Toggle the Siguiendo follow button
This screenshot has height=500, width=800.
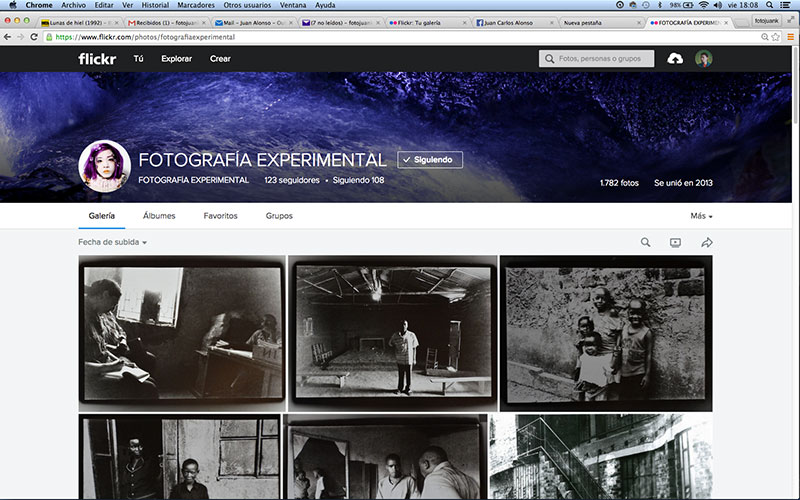coord(430,160)
